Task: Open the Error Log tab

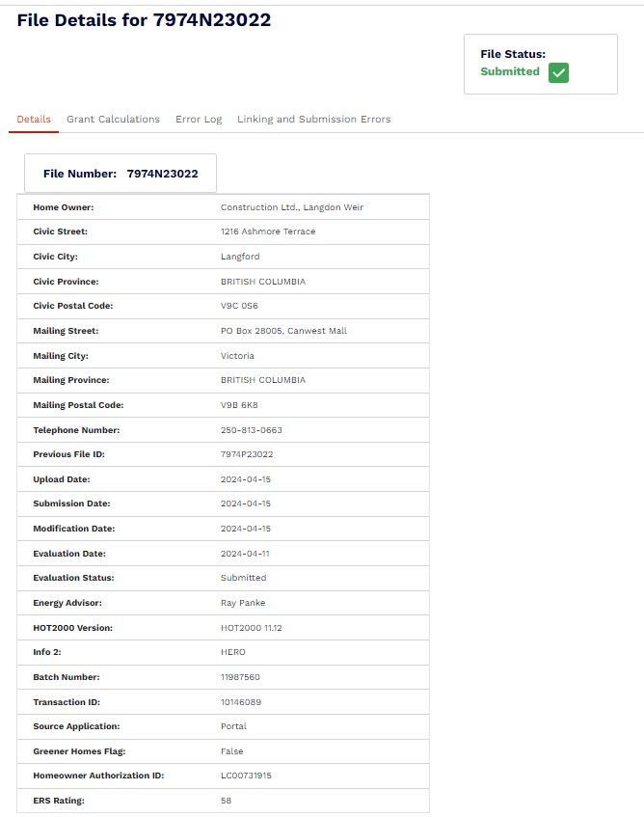Action: coord(199,120)
